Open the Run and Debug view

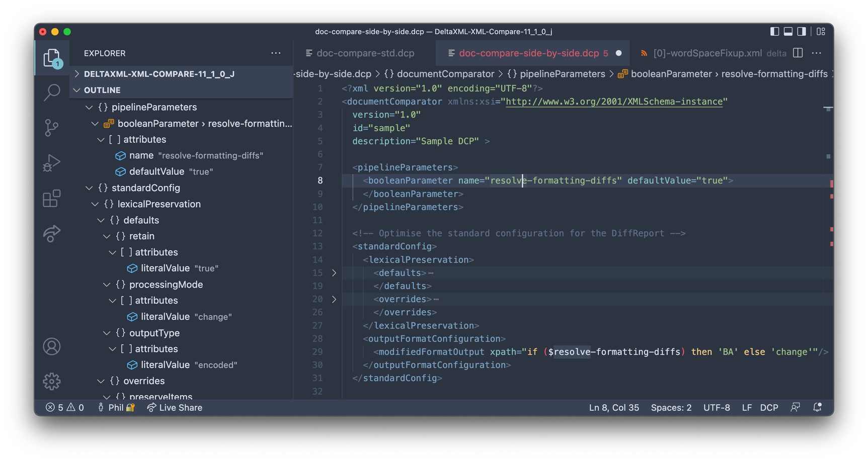click(51, 163)
